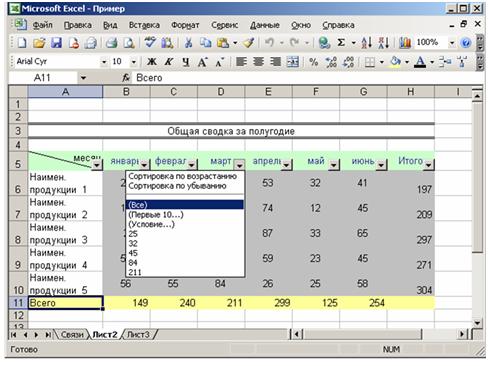Sort descending with the Z-A icon

383,43
